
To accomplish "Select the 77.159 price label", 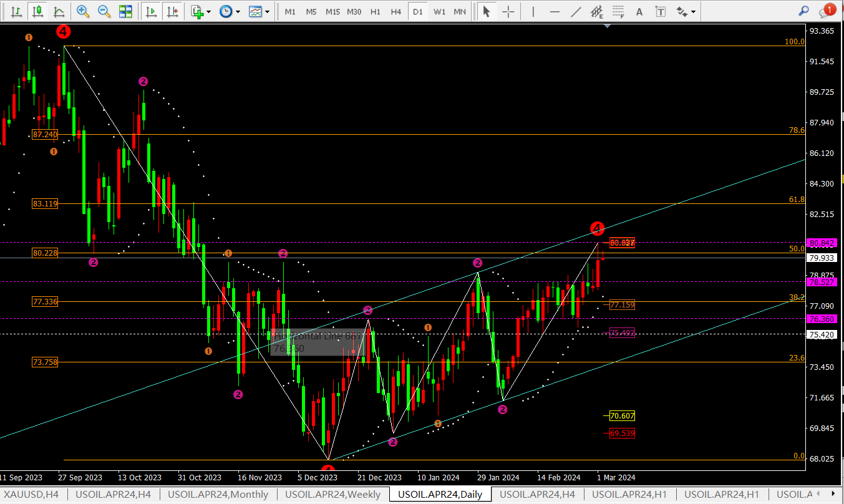I will pyautogui.click(x=622, y=305).
